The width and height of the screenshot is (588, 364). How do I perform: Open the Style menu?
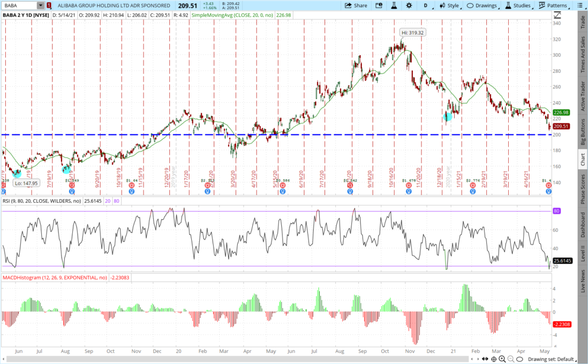(x=449, y=5)
